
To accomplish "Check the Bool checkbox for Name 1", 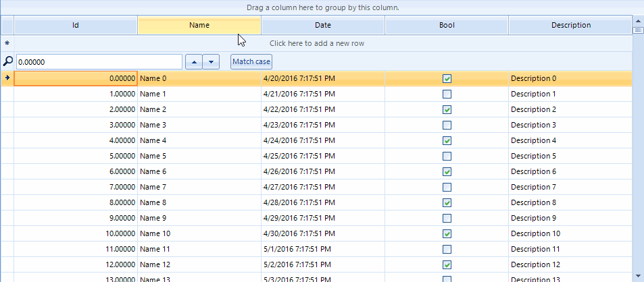I will point(447,94).
